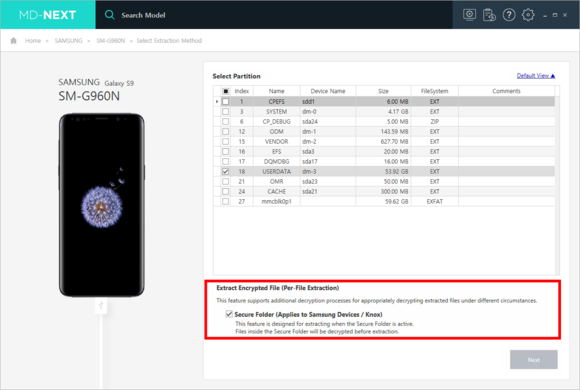Open the clipboard log icon
The height and width of the screenshot is (390, 580).
point(489,15)
